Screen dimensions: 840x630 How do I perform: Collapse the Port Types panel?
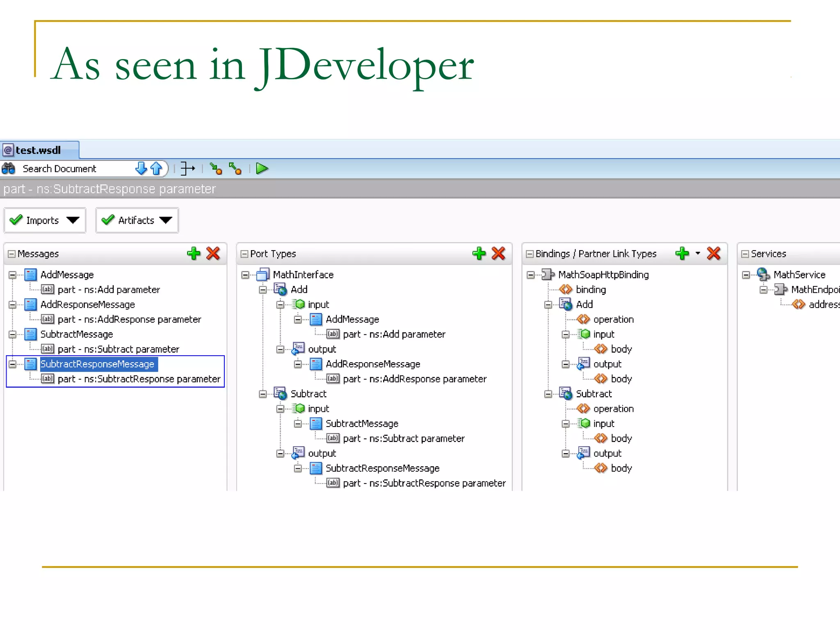[x=244, y=254]
